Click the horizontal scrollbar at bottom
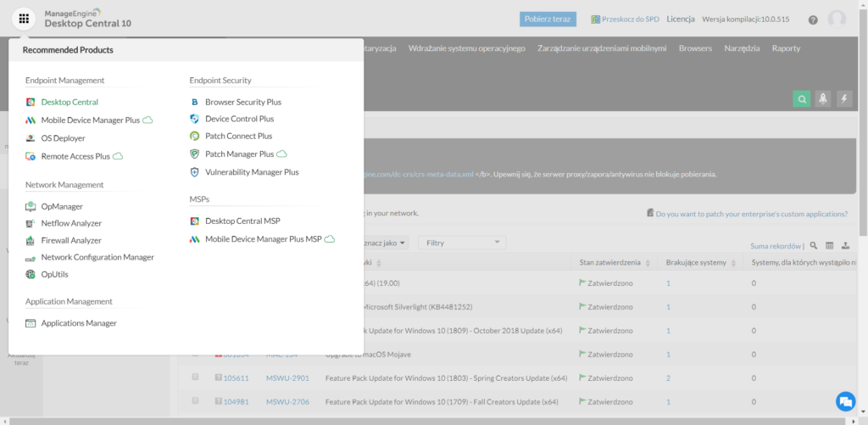Screen dimensions: 868x425 point(424,421)
